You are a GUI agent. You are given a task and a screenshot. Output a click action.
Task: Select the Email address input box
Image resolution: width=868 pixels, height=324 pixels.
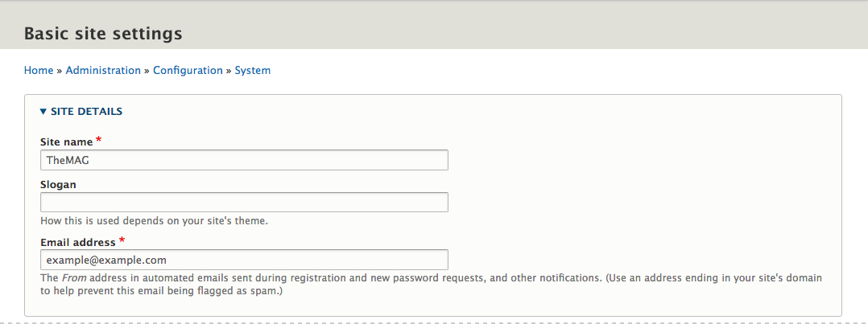tap(244, 260)
